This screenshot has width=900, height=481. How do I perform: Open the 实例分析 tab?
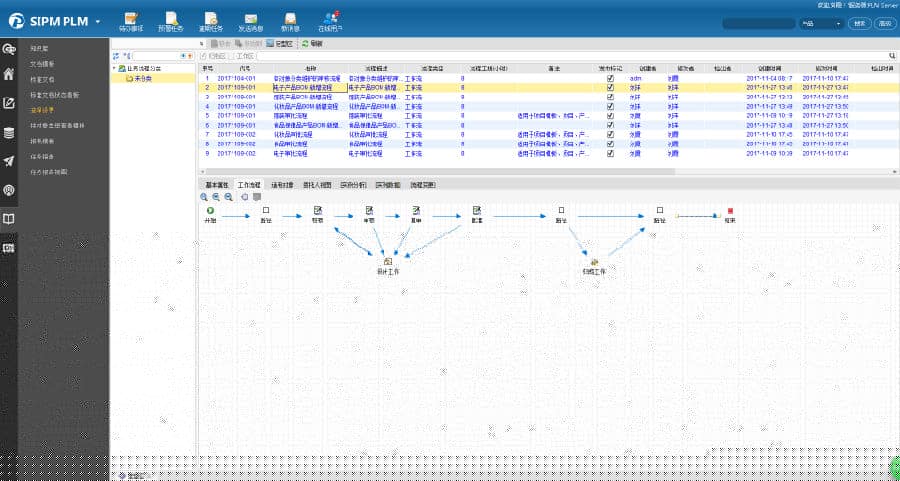(x=353, y=185)
